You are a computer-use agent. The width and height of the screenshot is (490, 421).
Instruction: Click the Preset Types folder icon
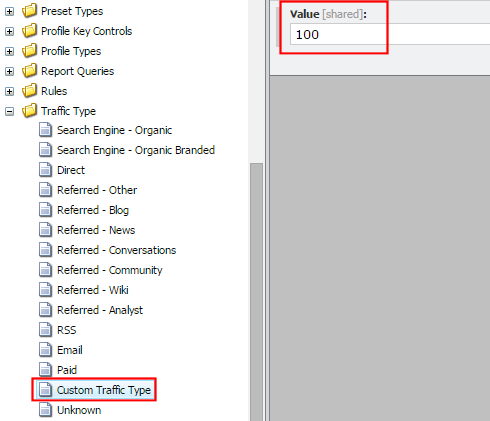tap(29, 11)
